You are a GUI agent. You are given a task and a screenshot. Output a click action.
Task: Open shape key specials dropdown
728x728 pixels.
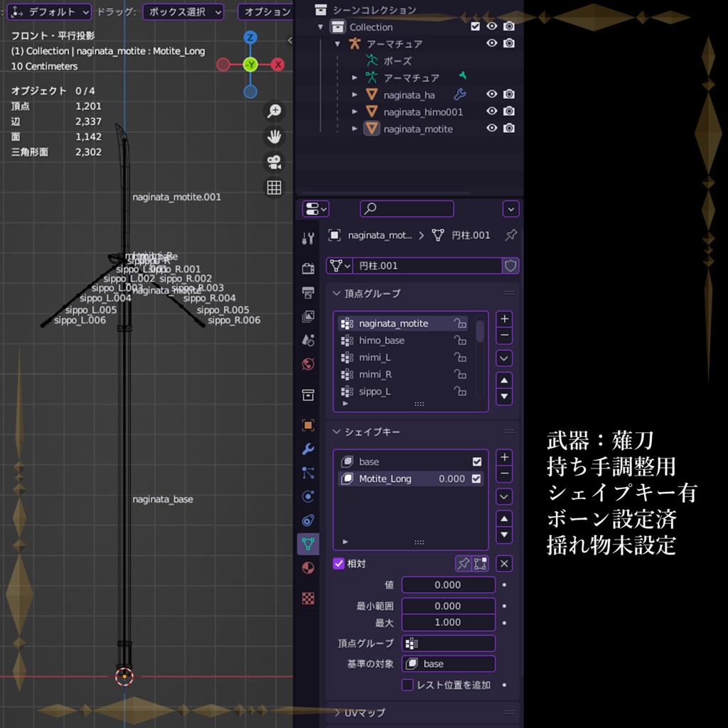point(504,497)
